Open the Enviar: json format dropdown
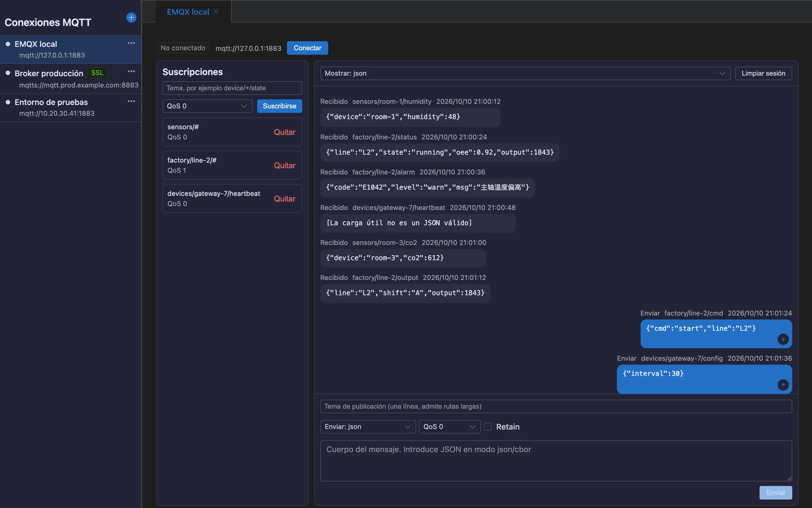812x508 pixels. tap(368, 427)
